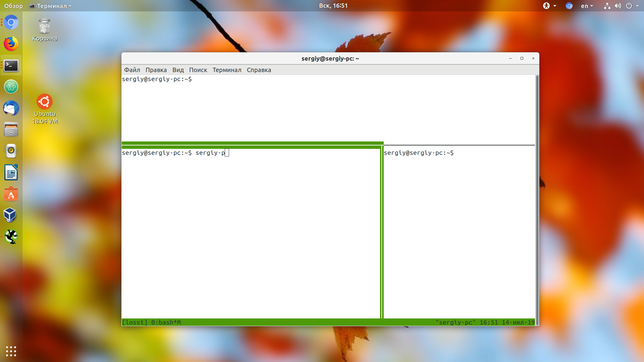Click the top tmux pane prompt

click(157, 79)
